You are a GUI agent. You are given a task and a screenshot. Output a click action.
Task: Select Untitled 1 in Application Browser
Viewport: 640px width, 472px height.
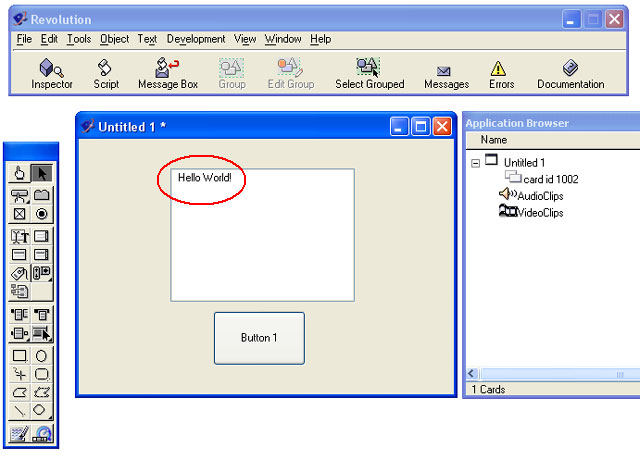click(x=524, y=163)
